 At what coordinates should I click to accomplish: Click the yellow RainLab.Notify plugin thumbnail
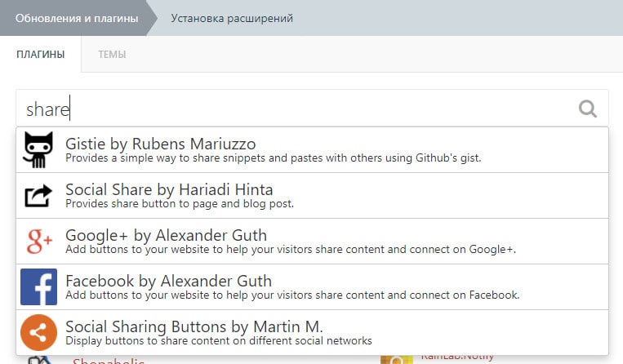397,360
